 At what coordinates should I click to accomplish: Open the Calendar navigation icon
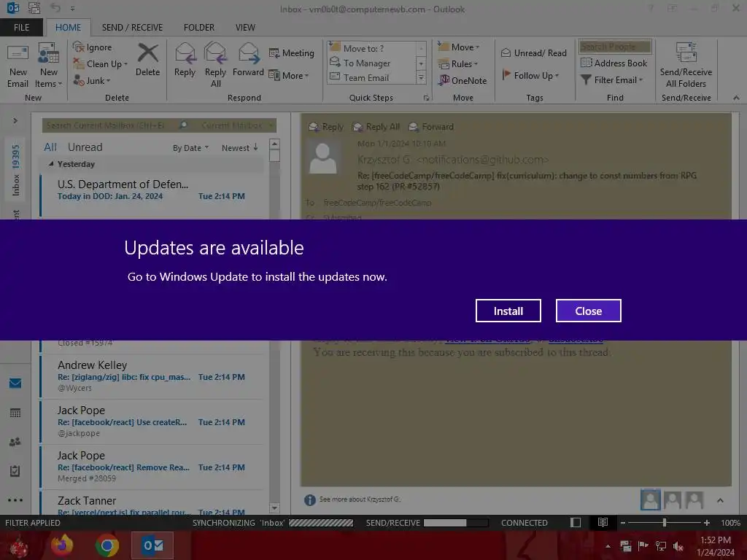tap(15, 413)
